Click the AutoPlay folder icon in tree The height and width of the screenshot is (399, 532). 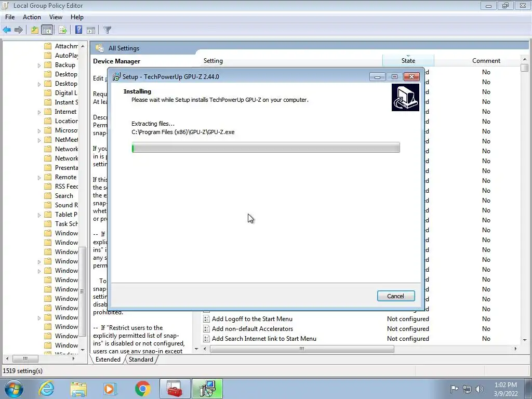point(48,55)
